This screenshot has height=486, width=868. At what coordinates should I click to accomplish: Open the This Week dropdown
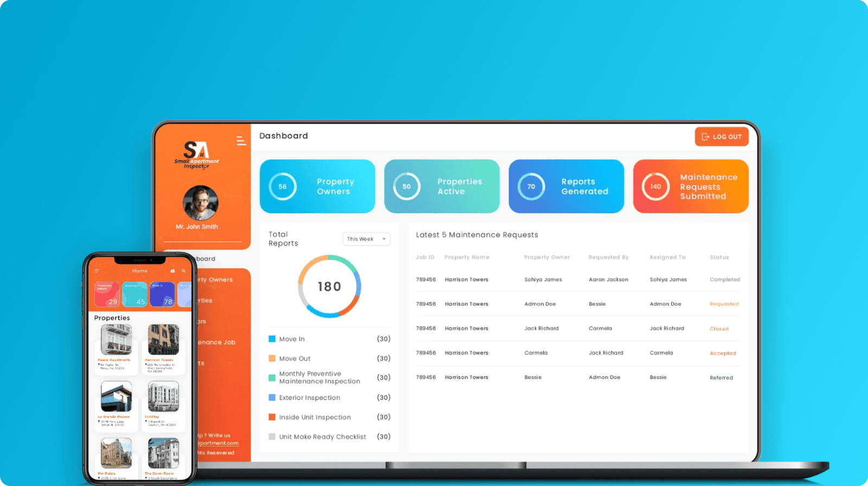coord(366,239)
